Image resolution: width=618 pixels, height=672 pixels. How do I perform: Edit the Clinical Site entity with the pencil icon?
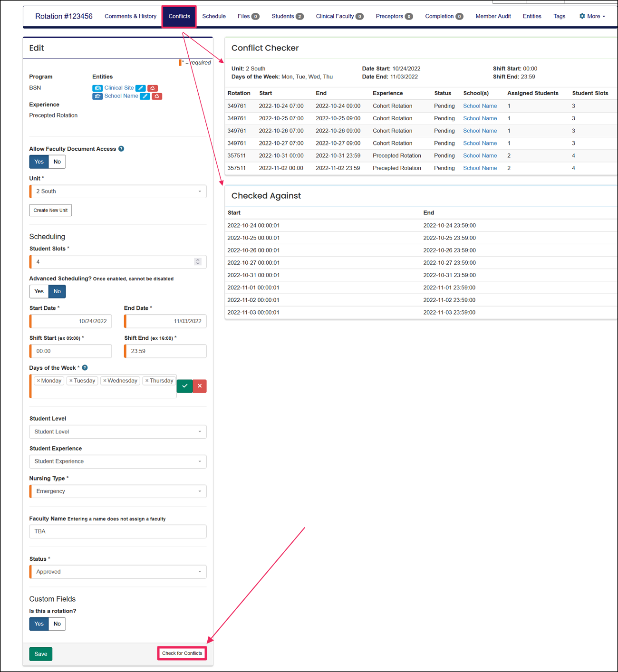pyautogui.click(x=140, y=88)
